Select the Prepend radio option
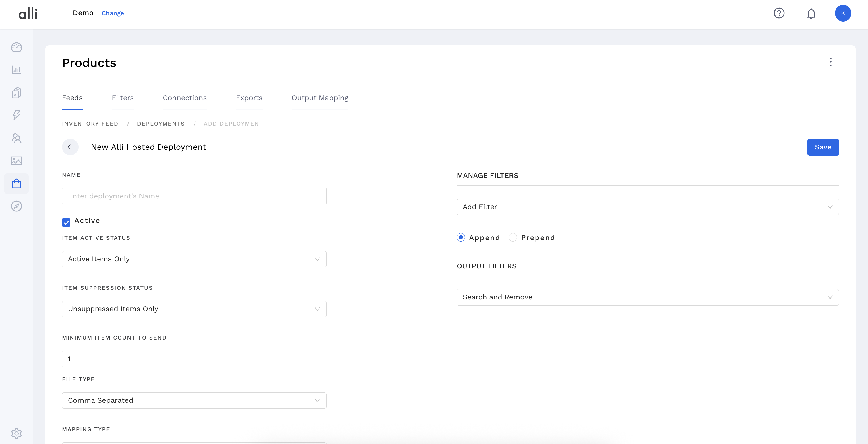Viewport: 868px width, 444px height. pos(513,238)
